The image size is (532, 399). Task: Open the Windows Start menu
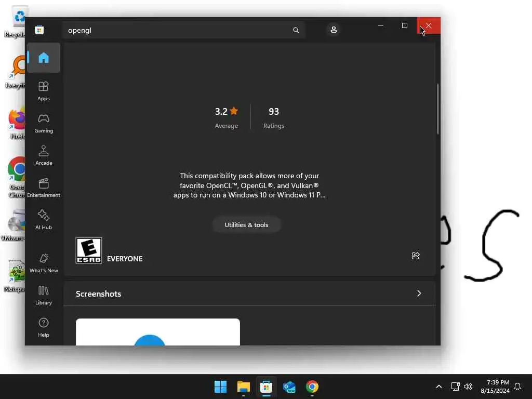point(220,387)
